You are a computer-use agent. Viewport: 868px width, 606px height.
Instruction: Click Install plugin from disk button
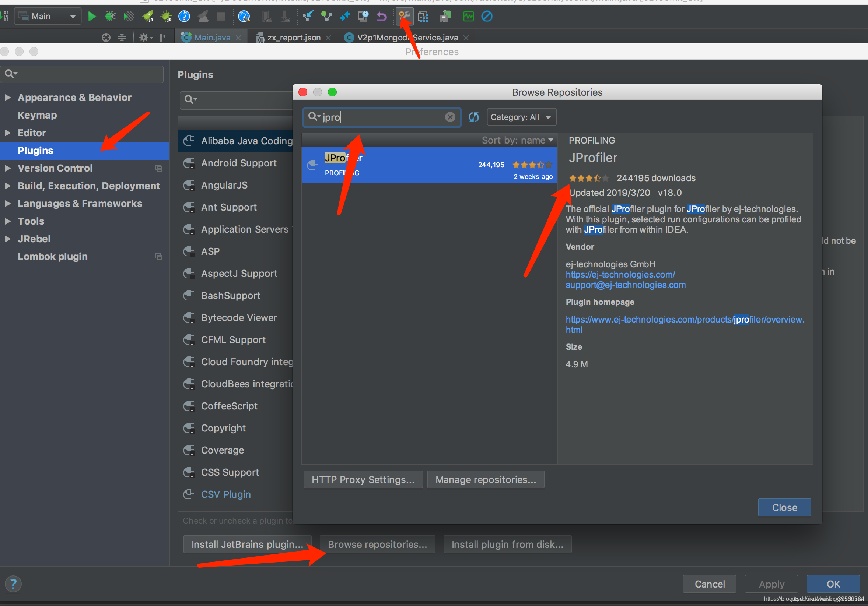[507, 545]
